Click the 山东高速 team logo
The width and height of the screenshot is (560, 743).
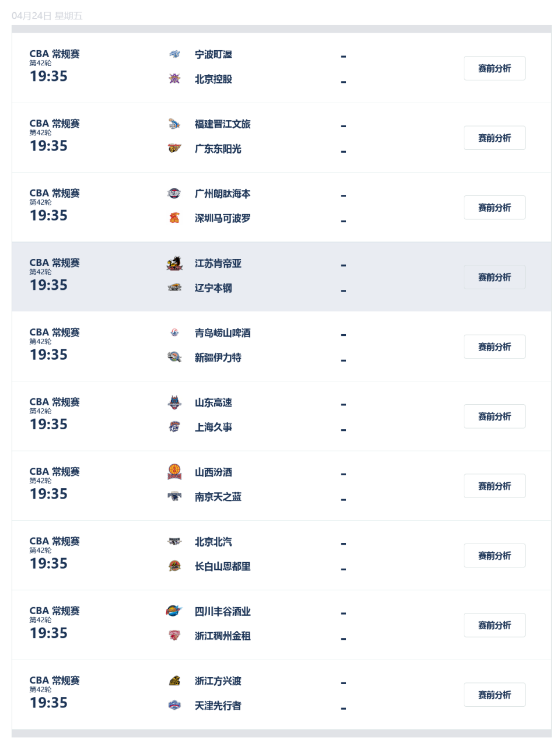[174, 402]
